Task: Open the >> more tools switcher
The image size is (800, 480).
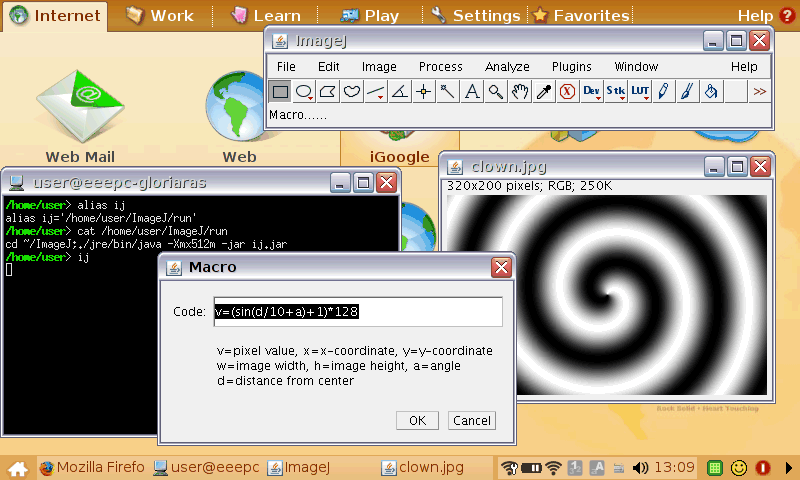Action: 760,92
